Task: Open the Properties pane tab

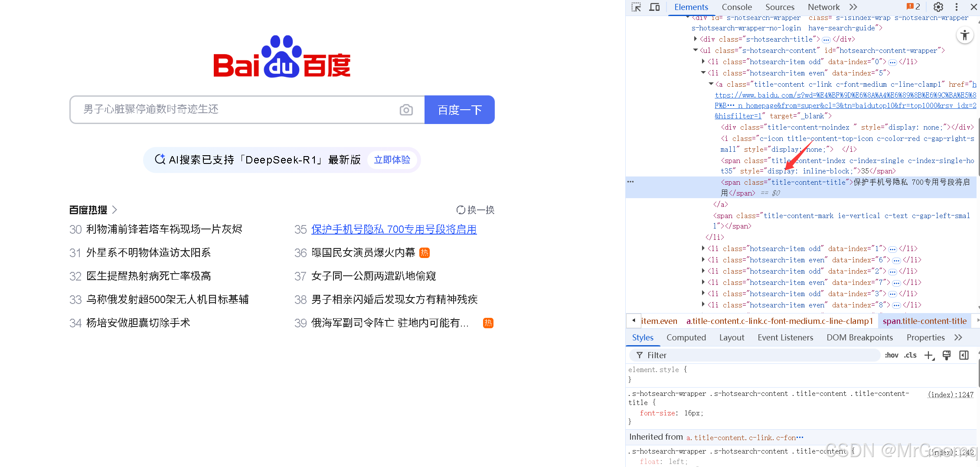Action: coord(925,337)
